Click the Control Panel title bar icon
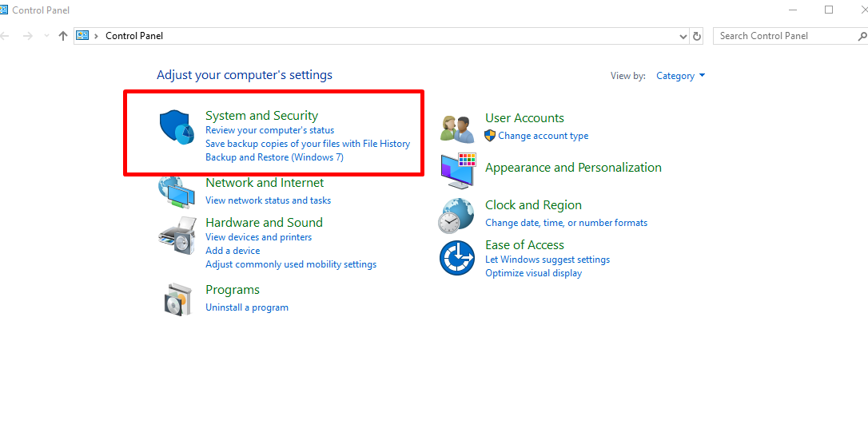Screen dimensions: 868x448 coord(3,10)
